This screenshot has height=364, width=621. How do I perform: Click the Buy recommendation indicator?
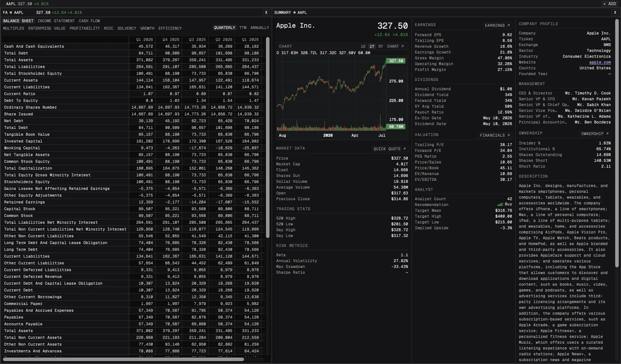pyautogui.click(x=505, y=204)
